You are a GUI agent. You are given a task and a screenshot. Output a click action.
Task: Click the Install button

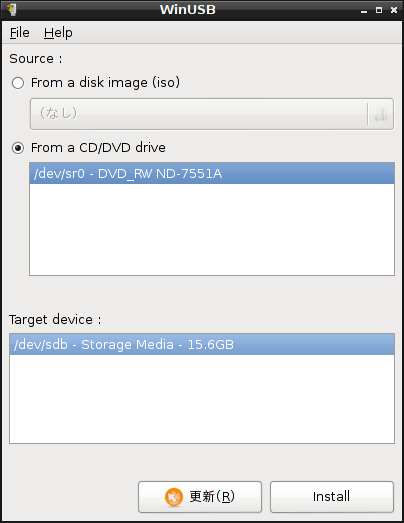pos(332,497)
